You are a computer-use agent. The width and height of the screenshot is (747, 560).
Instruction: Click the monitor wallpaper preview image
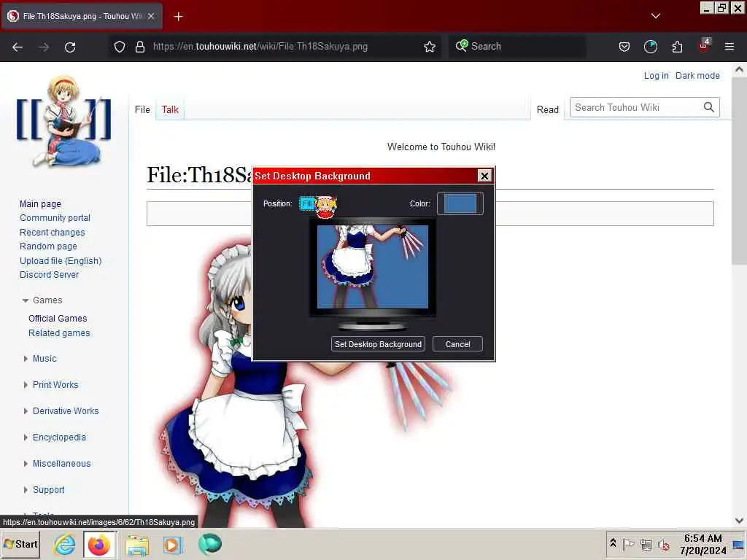click(373, 267)
